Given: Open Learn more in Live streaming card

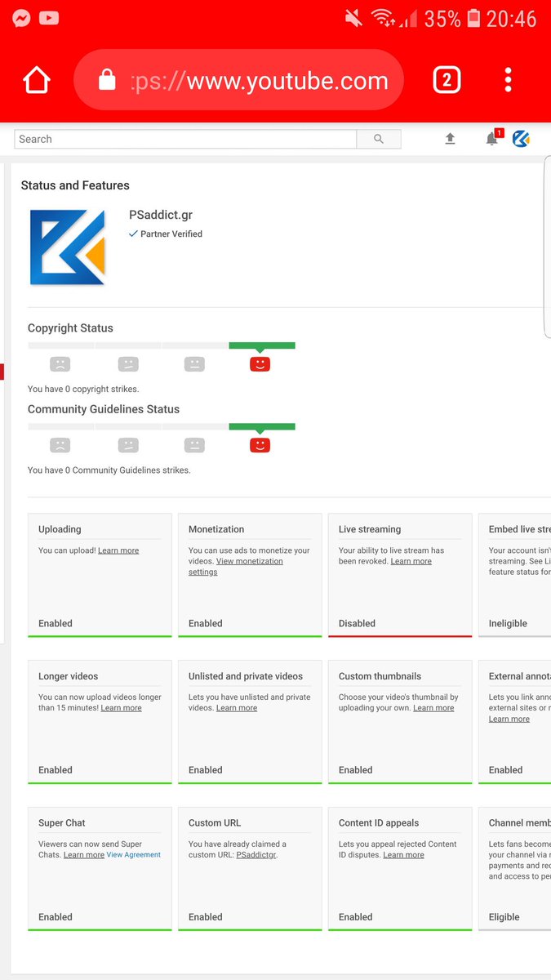Looking at the screenshot, I should 411,561.
